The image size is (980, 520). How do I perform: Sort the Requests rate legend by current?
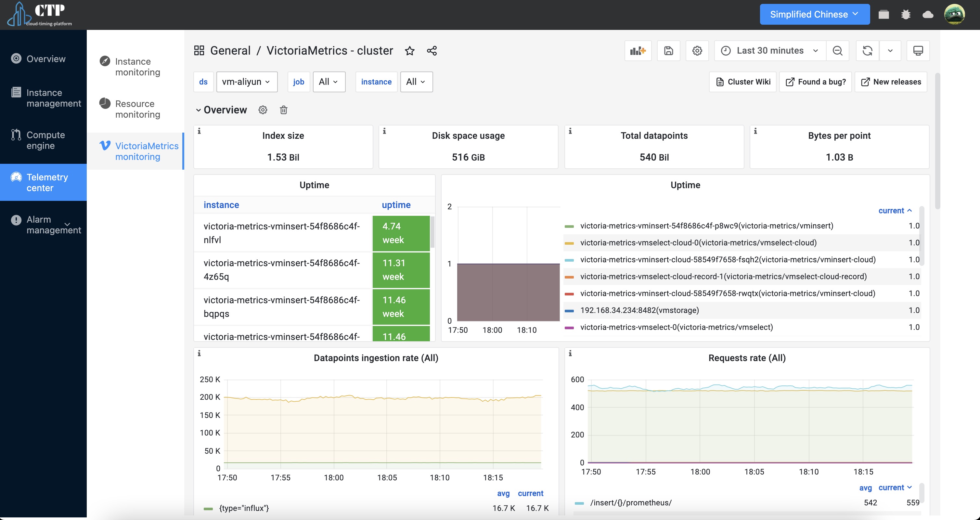[895, 487]
